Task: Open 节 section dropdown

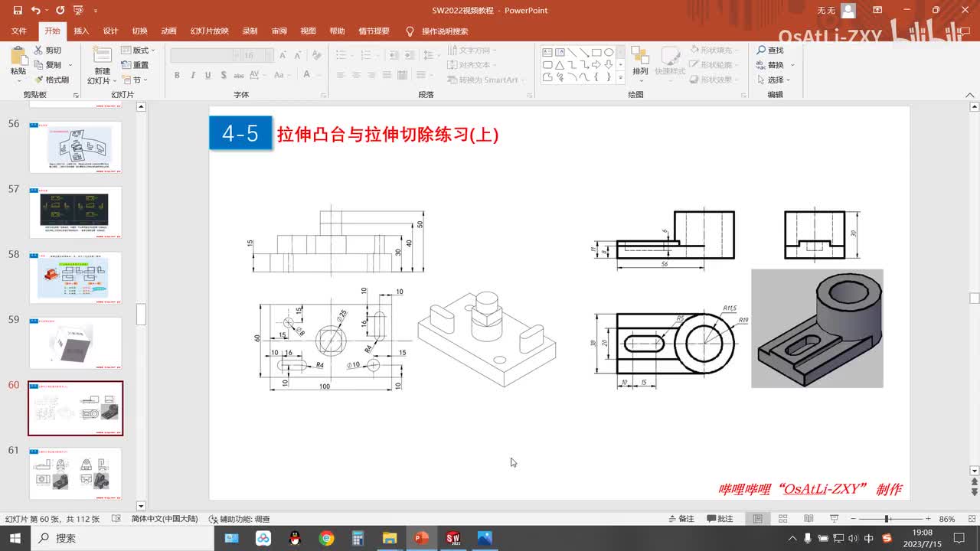Action: click(135, 80)
